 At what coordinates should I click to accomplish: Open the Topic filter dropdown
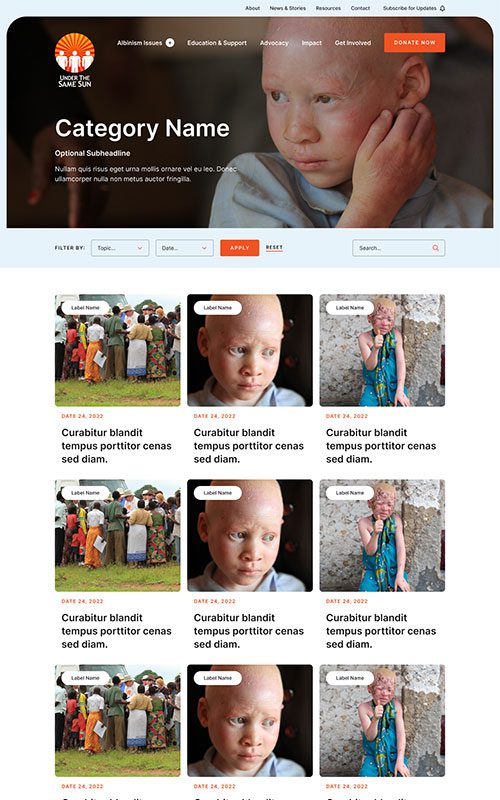[120, 248]
